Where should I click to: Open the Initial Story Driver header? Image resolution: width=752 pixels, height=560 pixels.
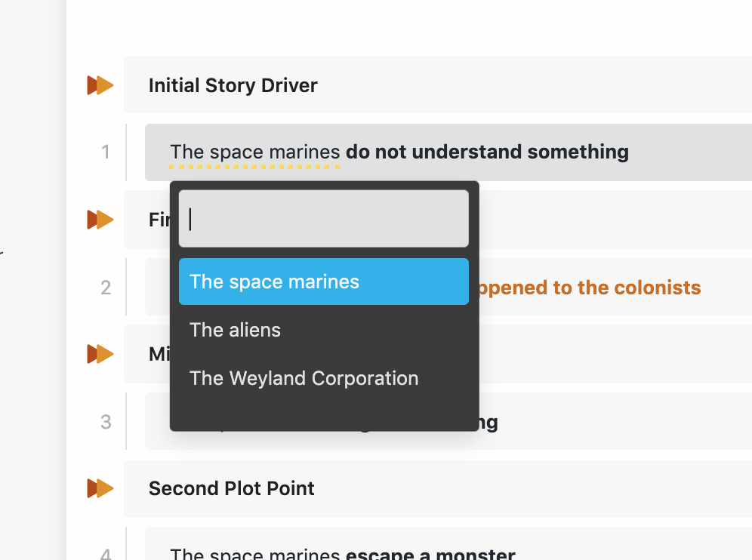point(438,85)
